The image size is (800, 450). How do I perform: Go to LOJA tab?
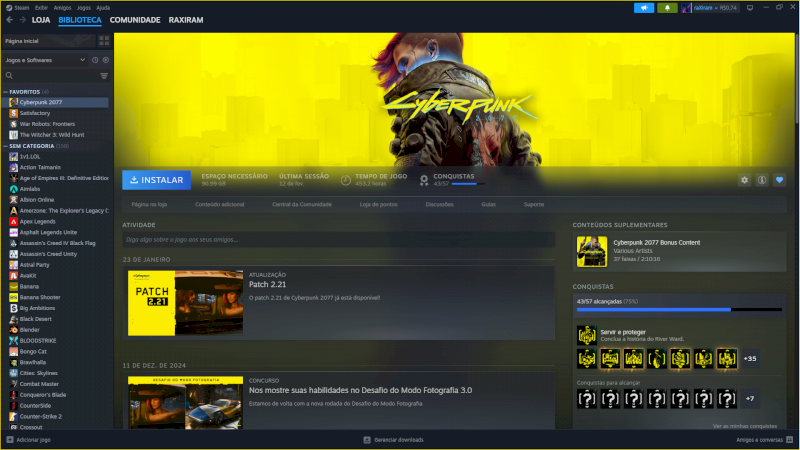click(41, 20)
